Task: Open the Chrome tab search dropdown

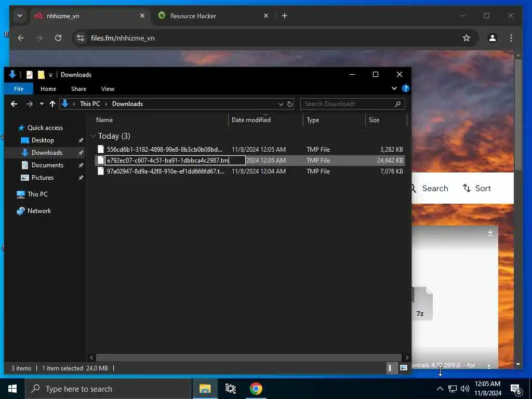Action: pyautogui.click(x=20, y=16)
